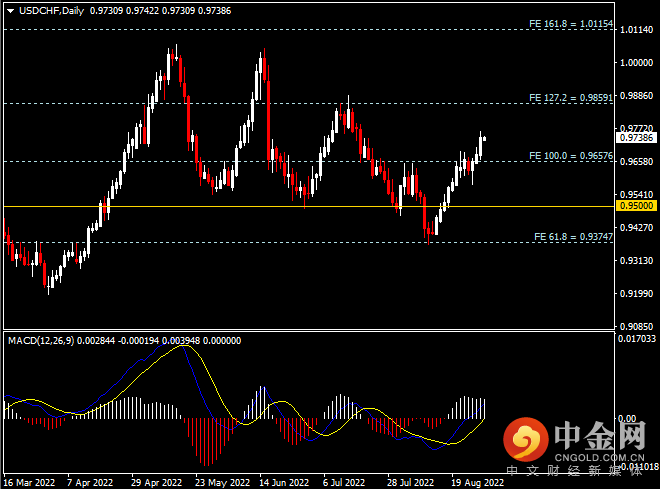Select the USDCHF,Daily chart title
660x489 pixels.
click(51, 11)
